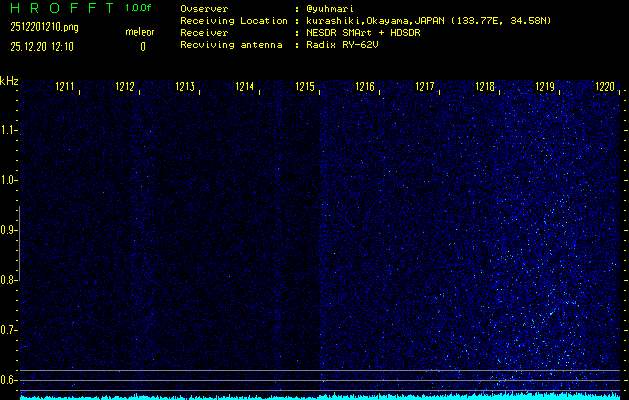
Task: Click the 1.0 frequency axis label
Action: click(7, 180)
